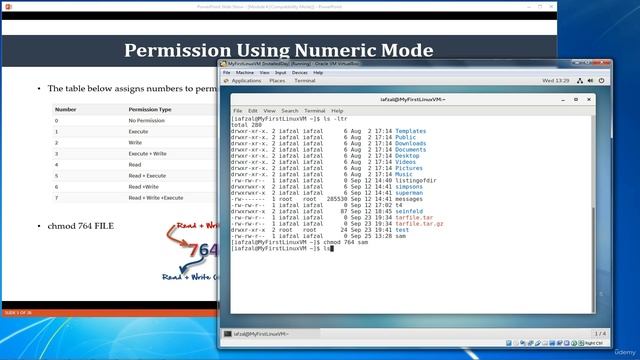
Task: Open terminal's Terminal menu
Action: point(315,111)
